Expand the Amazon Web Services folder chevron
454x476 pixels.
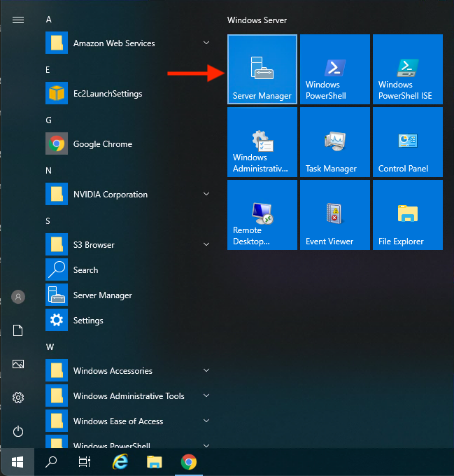(206, 43)
